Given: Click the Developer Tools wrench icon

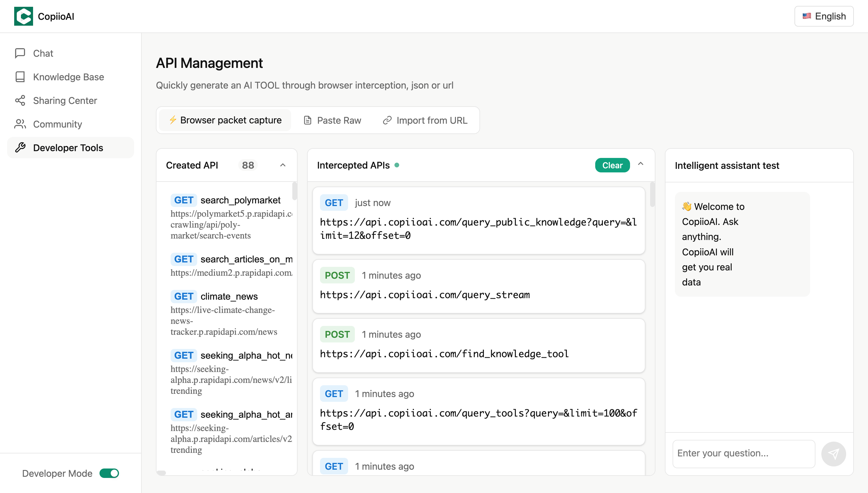Looking at the screenshot, I should [20, 148].
